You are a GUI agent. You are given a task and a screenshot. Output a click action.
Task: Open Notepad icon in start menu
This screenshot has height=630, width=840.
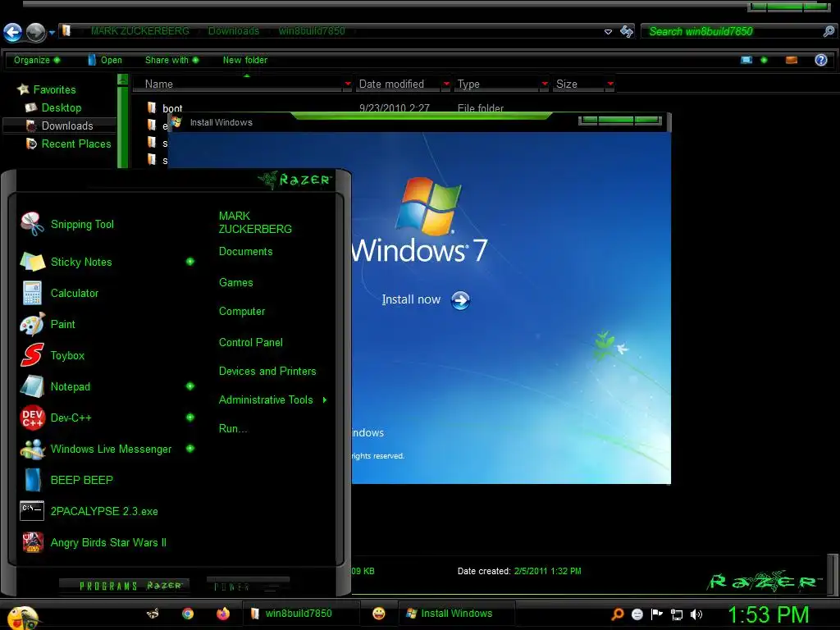[32, 386]
